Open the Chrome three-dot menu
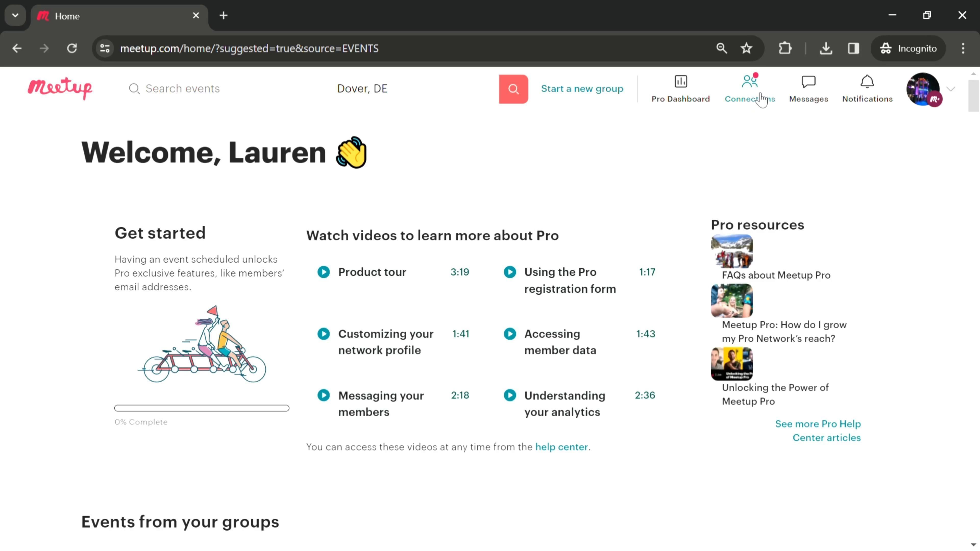 pyautogui.click(x=963, y=48)
